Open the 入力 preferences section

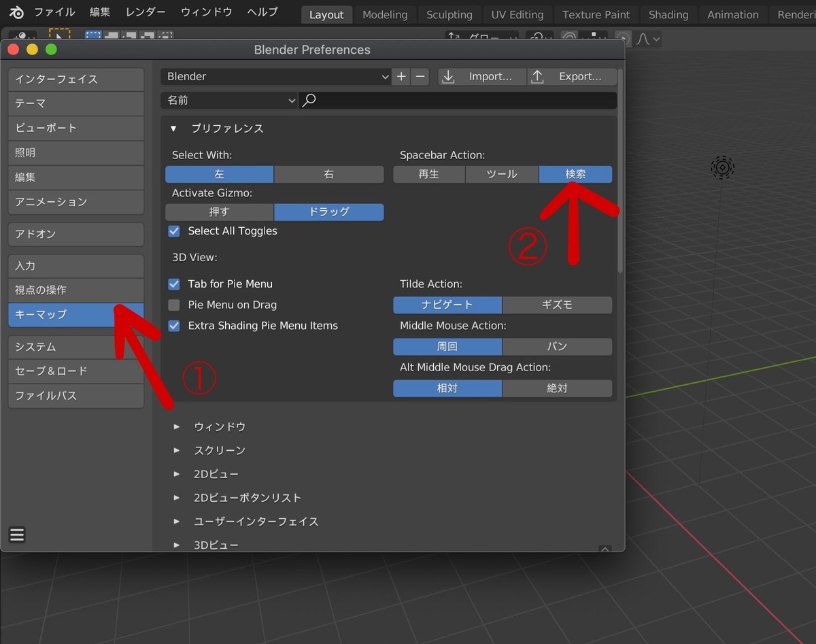point(76,265)
